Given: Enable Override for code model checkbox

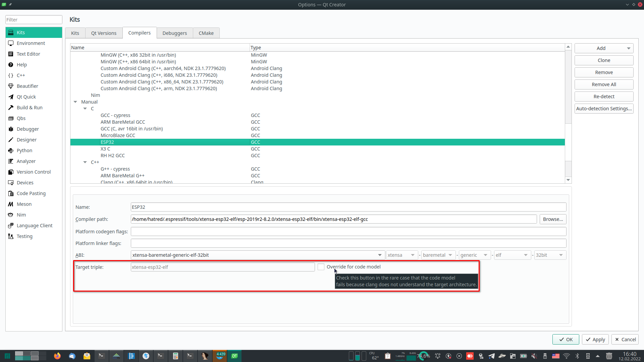Looking at the screenshot, I should coord(321,267).
